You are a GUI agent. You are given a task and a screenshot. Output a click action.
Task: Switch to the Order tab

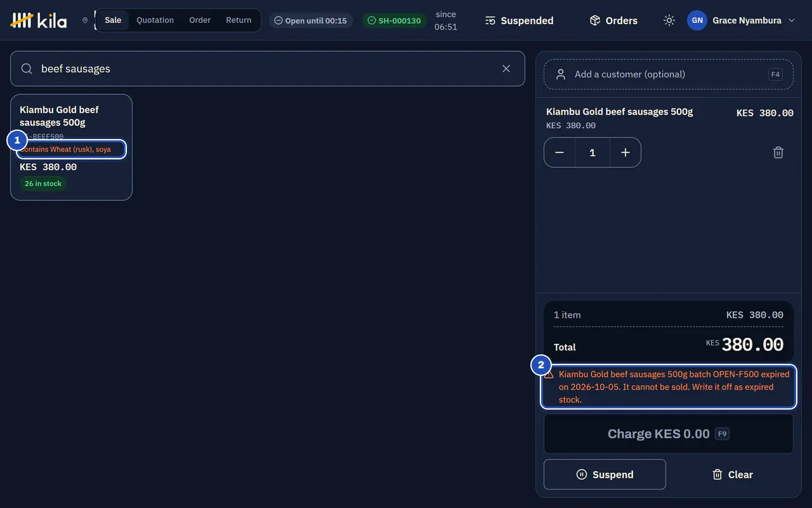tap(200, 20)
